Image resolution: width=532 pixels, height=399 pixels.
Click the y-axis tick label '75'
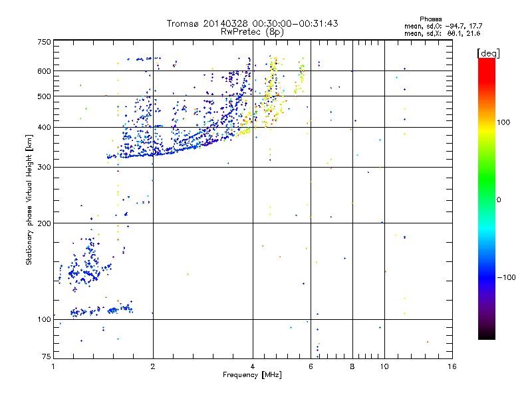(x=47, y=356)
